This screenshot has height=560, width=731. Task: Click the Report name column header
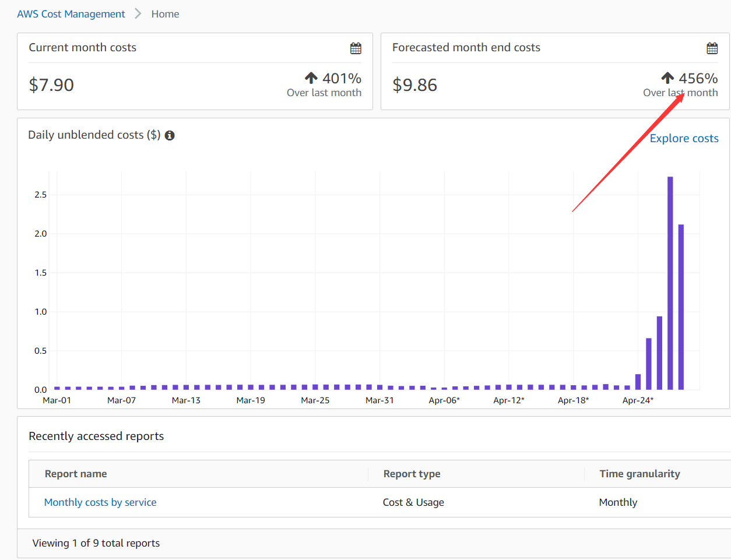76,474
